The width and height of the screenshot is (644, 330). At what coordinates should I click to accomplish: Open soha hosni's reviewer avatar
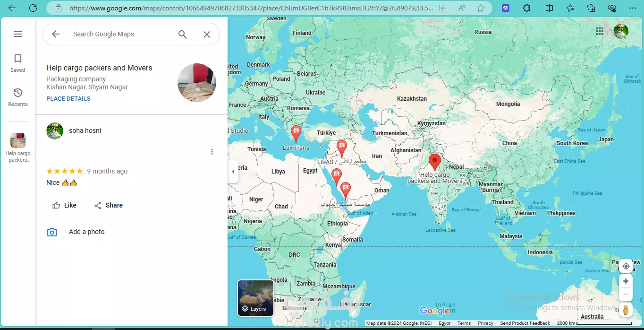click(55, 131)
